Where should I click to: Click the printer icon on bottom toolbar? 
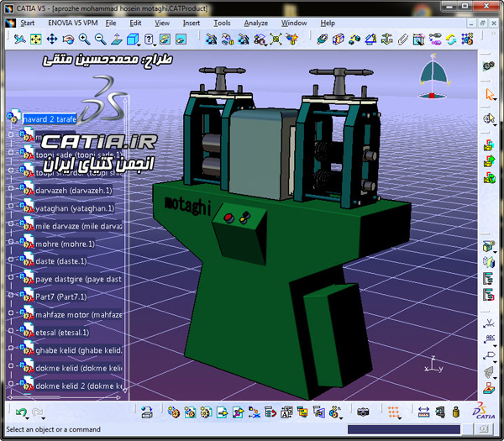(147, 412)
